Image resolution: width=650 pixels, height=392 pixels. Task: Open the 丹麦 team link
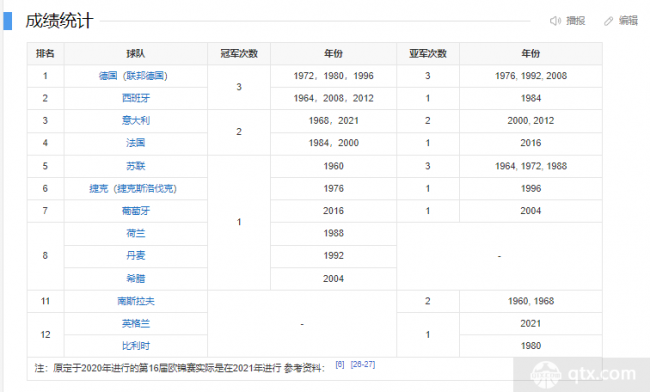point(136,256)
